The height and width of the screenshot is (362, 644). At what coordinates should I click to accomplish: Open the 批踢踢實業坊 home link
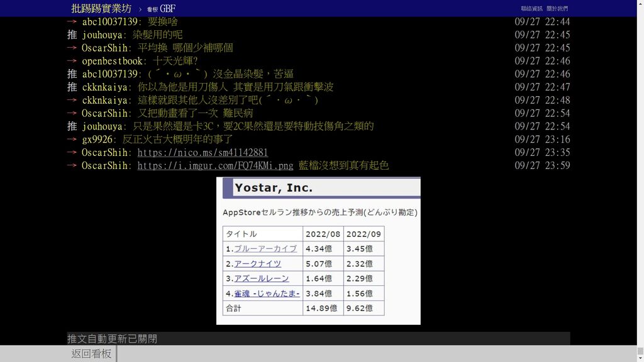coord(101,8)
